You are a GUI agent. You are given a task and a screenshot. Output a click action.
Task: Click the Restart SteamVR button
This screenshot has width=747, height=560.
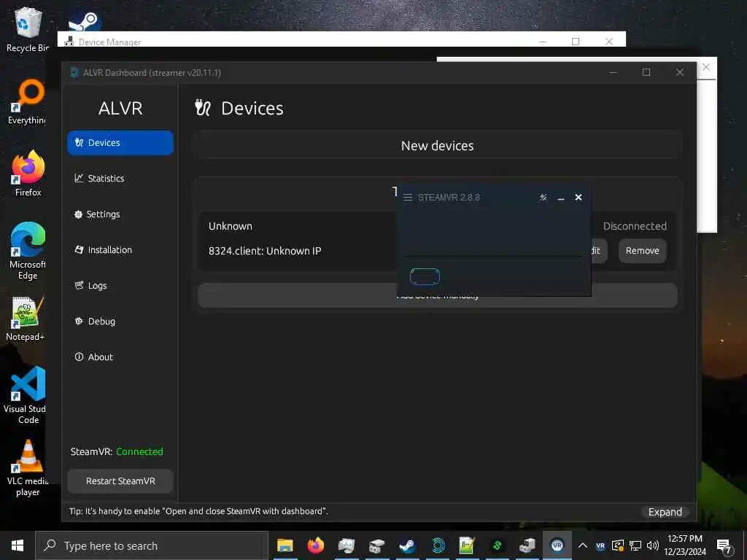point(120,481)
